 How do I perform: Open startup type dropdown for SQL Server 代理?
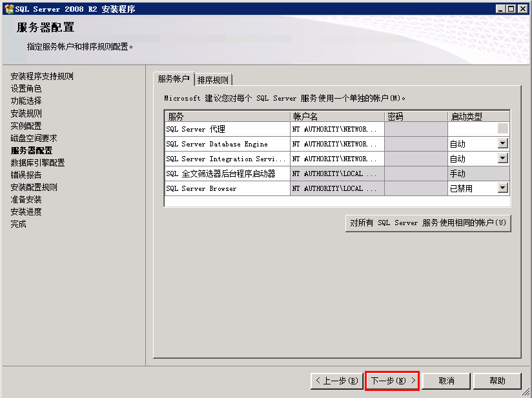[503, 129]
